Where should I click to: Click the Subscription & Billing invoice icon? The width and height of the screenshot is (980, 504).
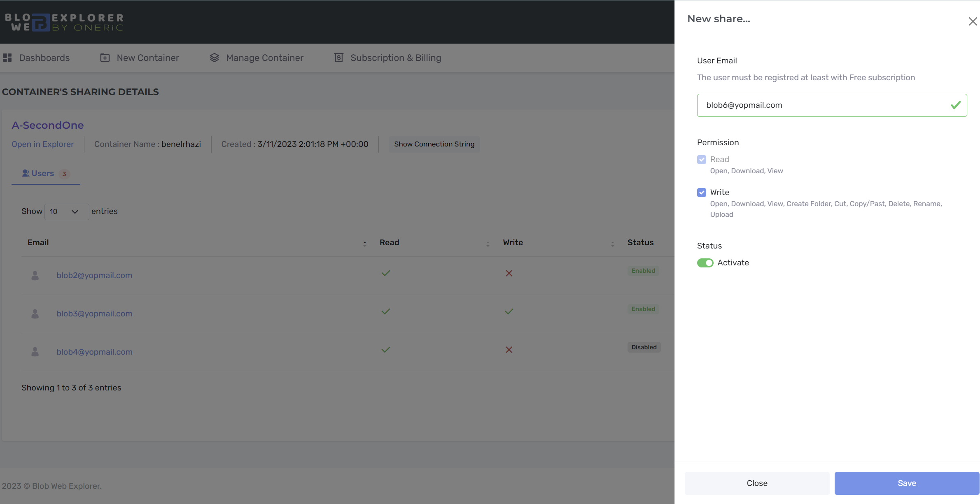coord(338,58)
